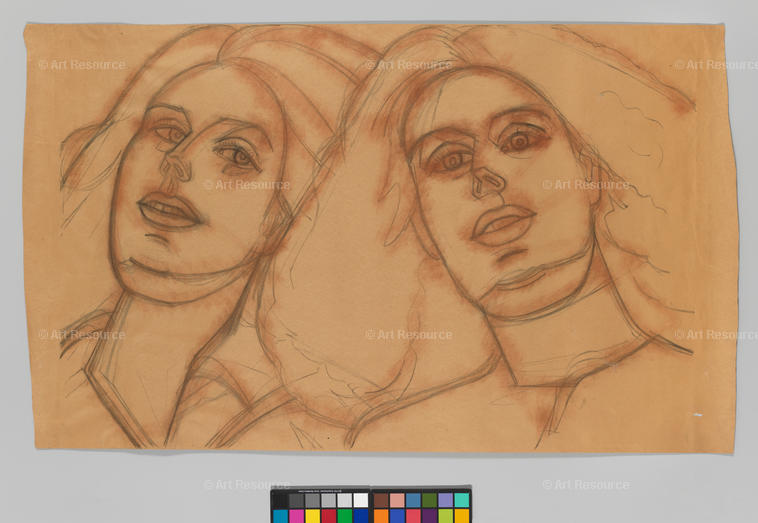Click the white patch on the color checker

[361, 500]
